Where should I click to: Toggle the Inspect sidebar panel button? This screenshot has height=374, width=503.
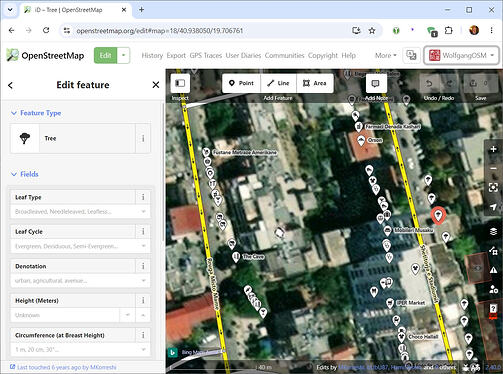pyautogui.click(x=180, y=83)
